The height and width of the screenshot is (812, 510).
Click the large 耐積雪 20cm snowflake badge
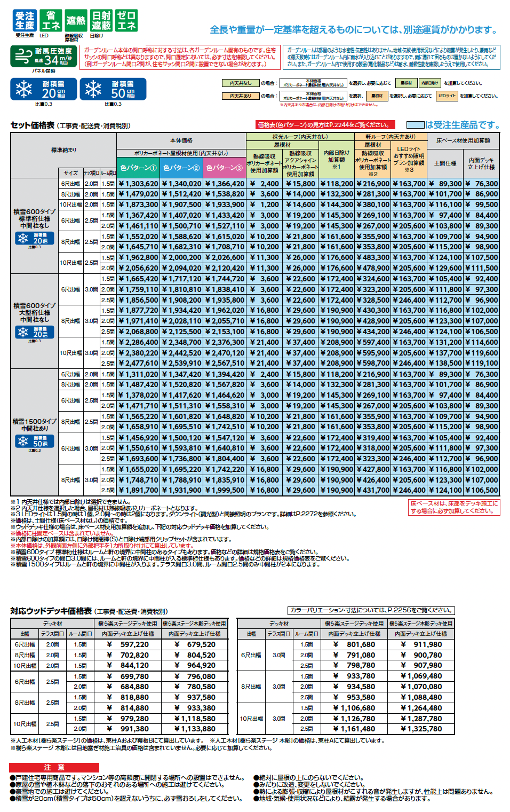coord(44,89)
